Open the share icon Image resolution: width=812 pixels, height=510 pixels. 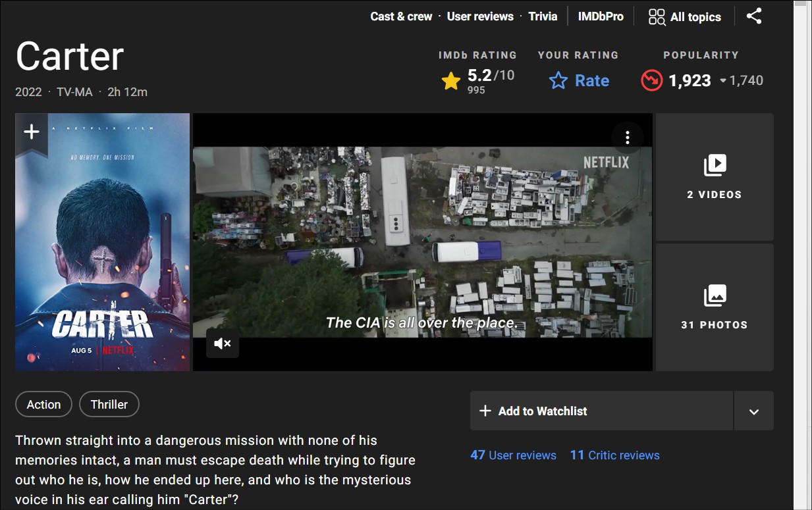754,16
